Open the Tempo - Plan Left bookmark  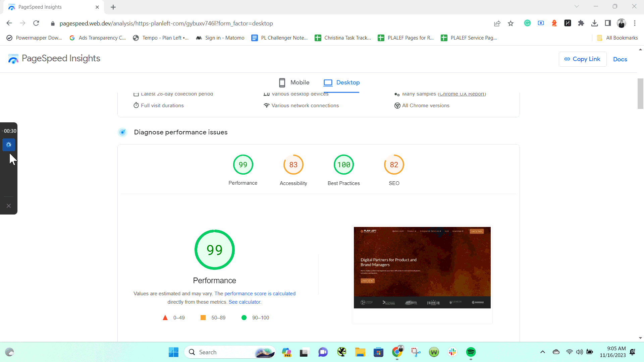(x=161, y=38)
